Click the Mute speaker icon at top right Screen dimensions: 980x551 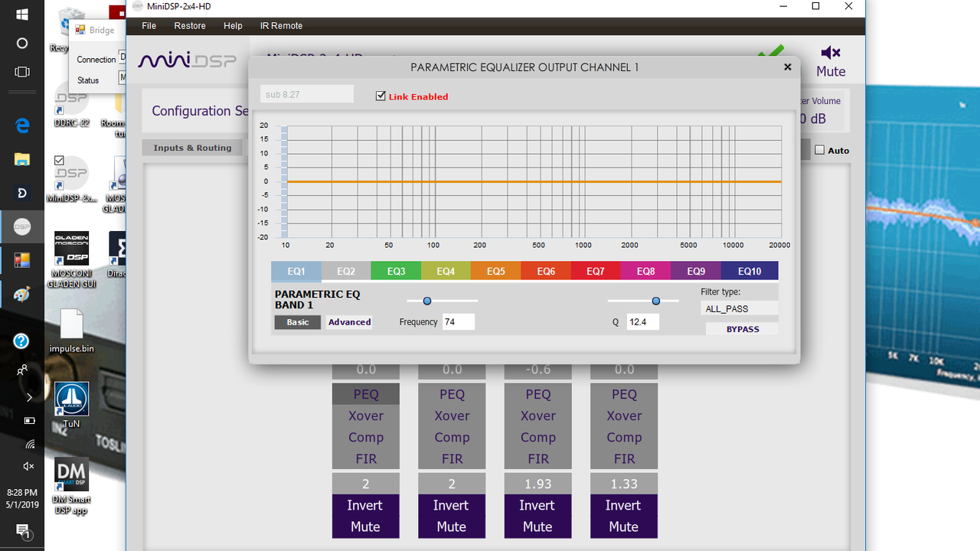click(831, 53)
